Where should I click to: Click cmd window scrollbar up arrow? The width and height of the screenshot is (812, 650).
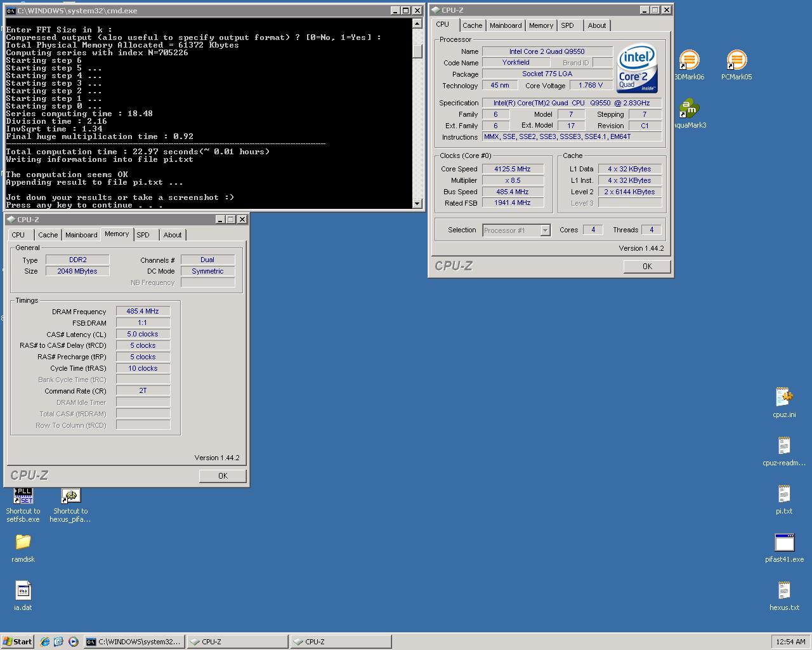(417, 23)
